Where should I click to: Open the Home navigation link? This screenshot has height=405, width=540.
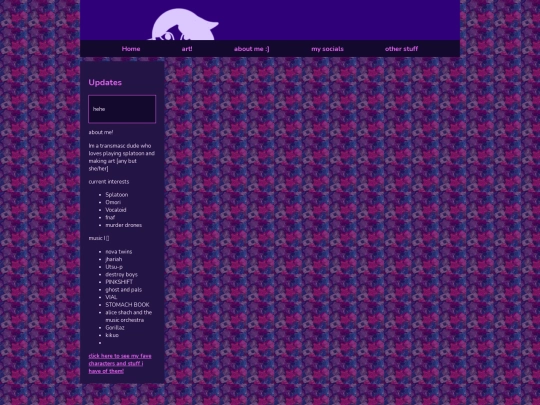point(131,49)
